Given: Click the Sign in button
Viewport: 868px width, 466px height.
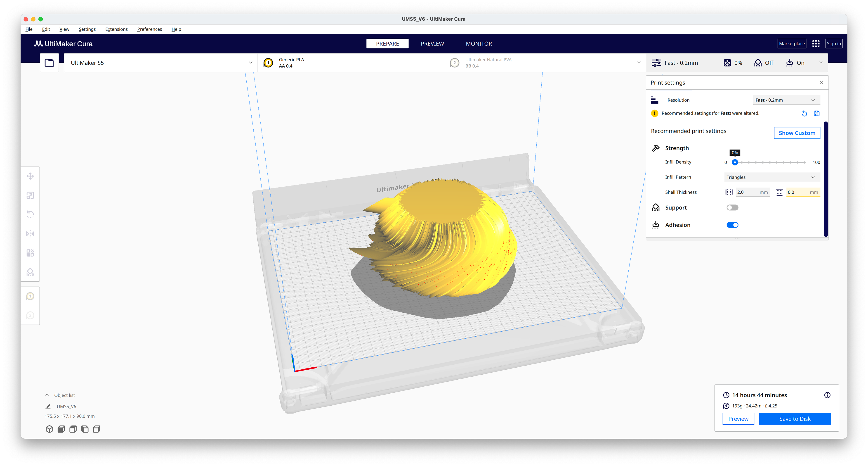Looking at the screenshot, I should (834, 43).
